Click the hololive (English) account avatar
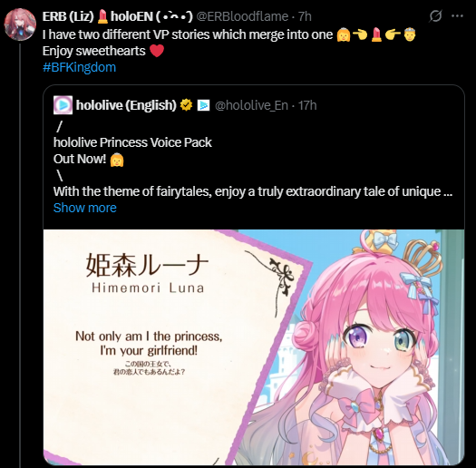Screen dimensions: 476x468 63,105
